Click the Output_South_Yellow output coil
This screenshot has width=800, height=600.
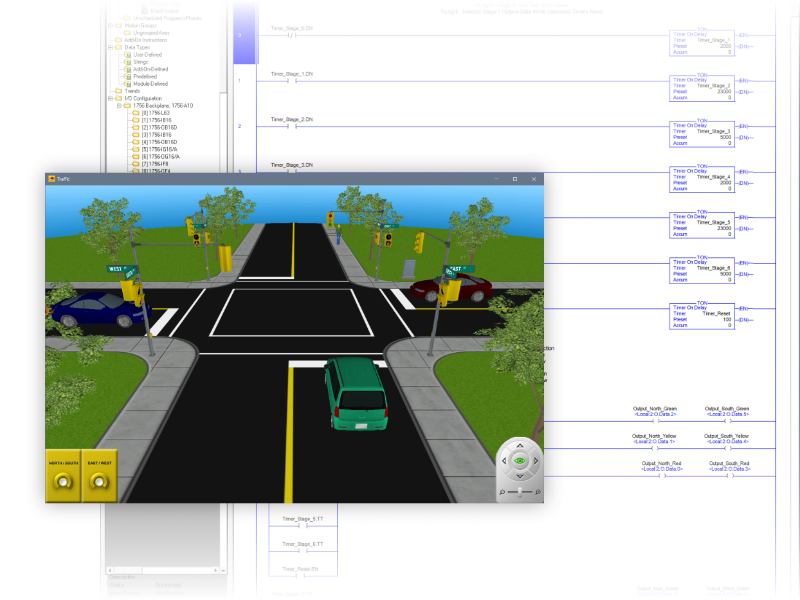[727, 448]
